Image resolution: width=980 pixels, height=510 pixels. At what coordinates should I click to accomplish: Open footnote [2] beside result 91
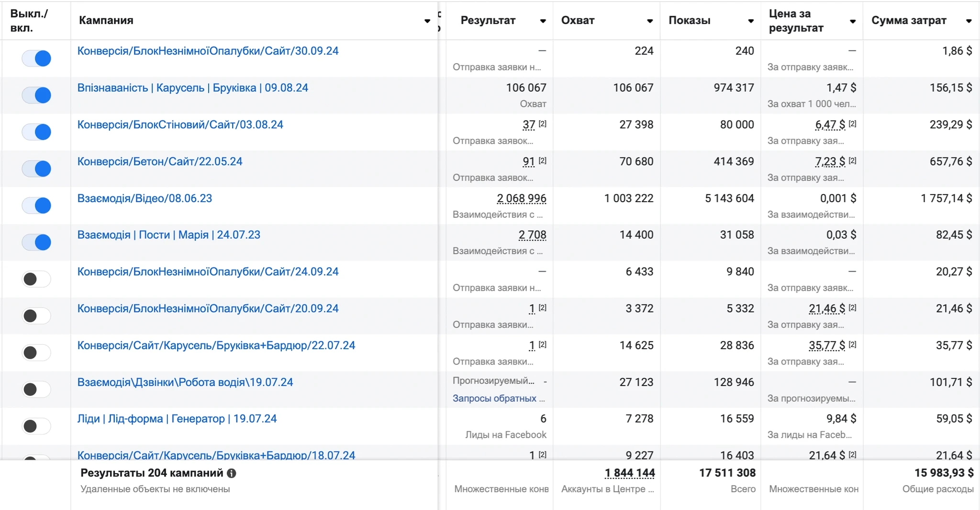click(542, 160)
